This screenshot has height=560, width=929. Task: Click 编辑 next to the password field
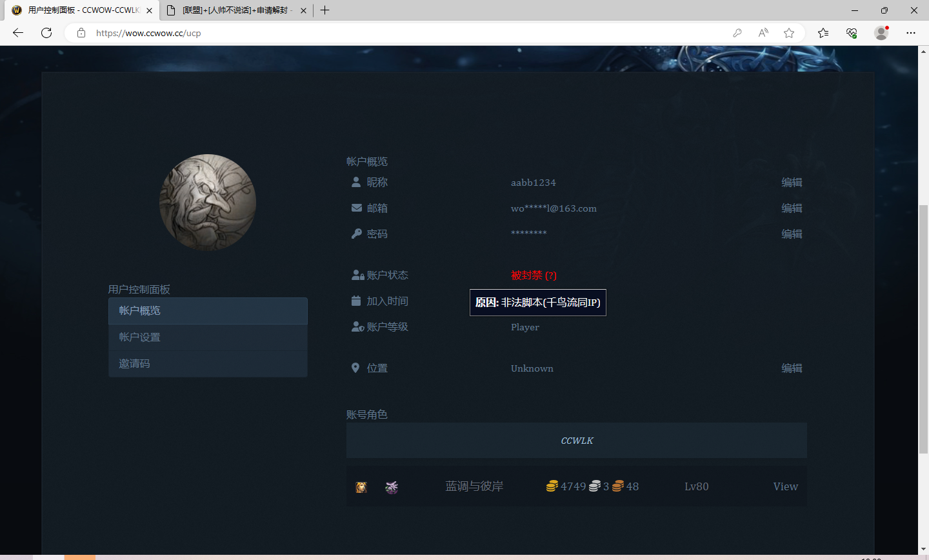pyautogui.click(x=792, y=234)
